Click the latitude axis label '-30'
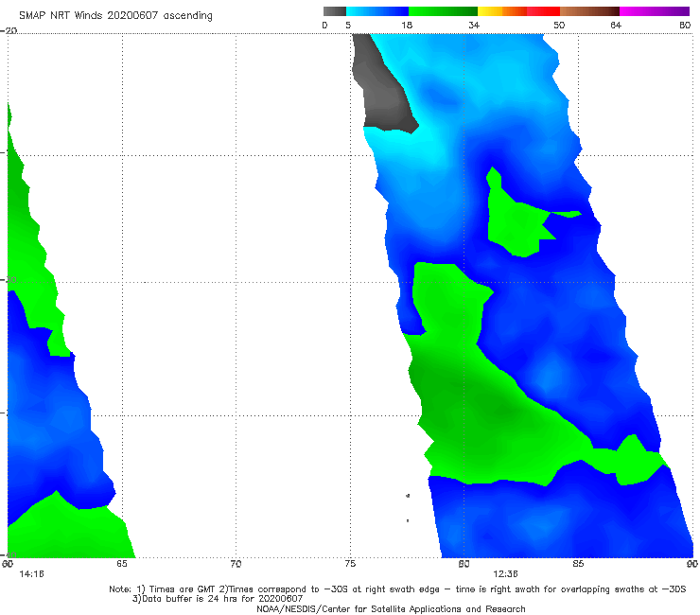The width and height of the screenshot is (700, 615). point(9,279)
